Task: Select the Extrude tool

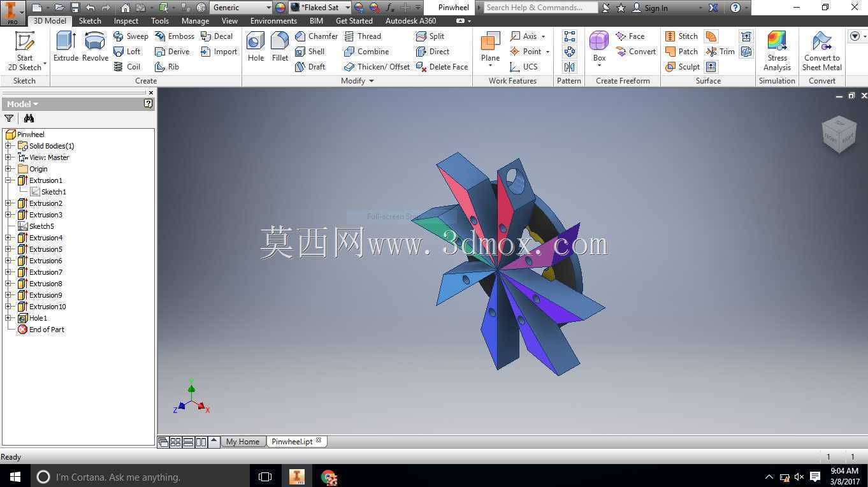Action: 66,47
